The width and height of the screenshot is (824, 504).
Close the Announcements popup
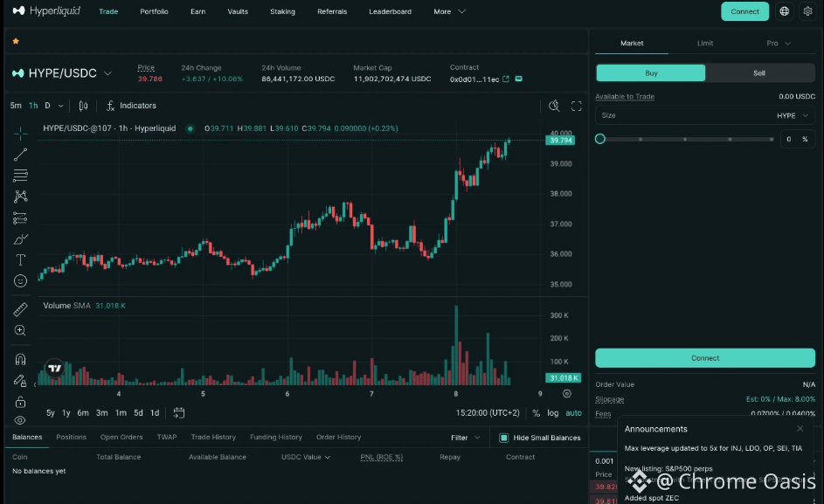click(800, 429)
